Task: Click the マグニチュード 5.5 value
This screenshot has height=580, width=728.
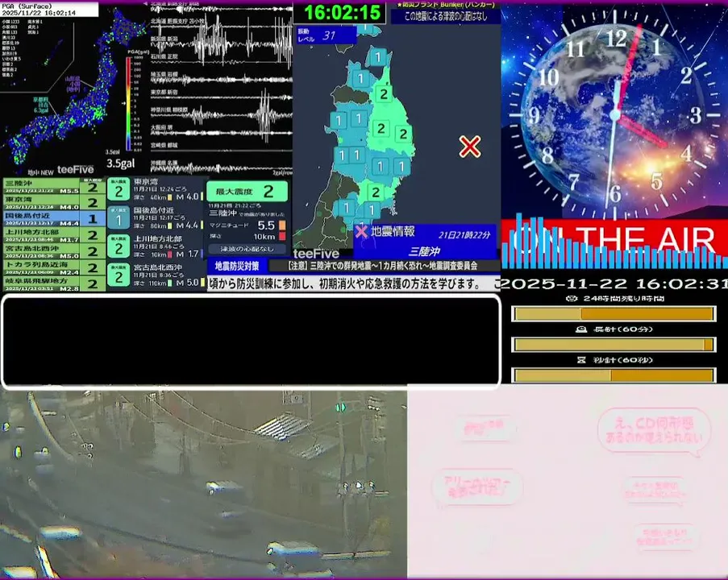Action: click(x=266, y=226)
